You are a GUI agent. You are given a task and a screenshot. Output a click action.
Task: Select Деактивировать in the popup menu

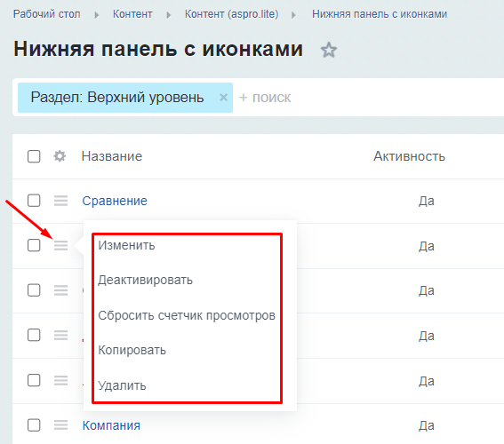145,280
